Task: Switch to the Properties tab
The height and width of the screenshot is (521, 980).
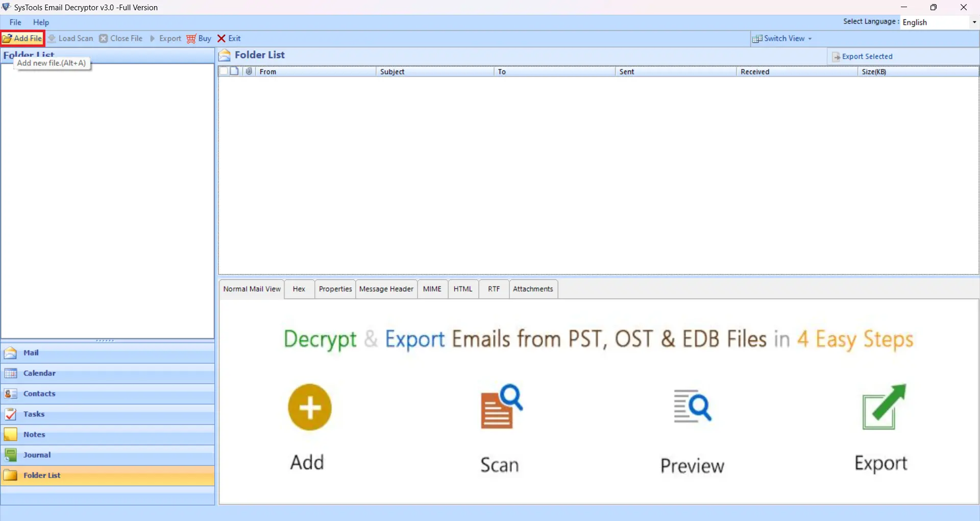Action: pos(335,289)
